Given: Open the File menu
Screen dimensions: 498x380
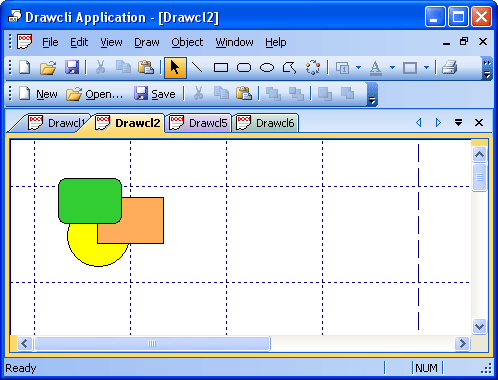Looking at the screenshot, I should (50, 42).
